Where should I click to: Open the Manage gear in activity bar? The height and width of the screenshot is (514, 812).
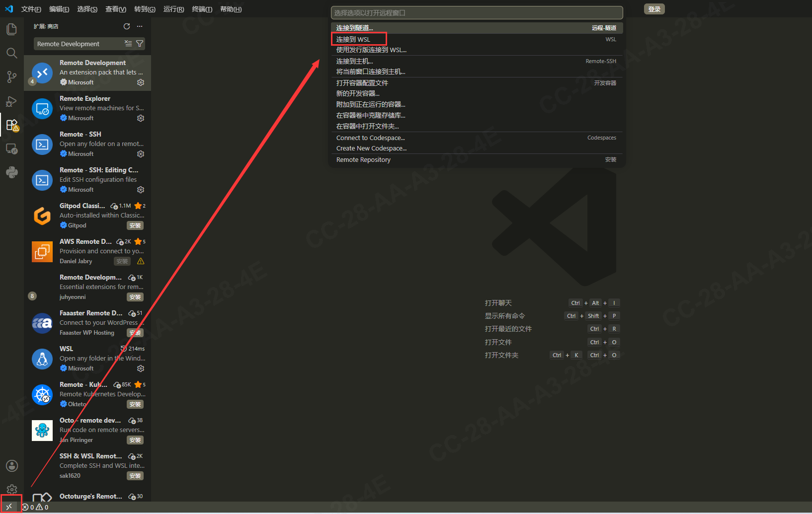click(11, 489)
